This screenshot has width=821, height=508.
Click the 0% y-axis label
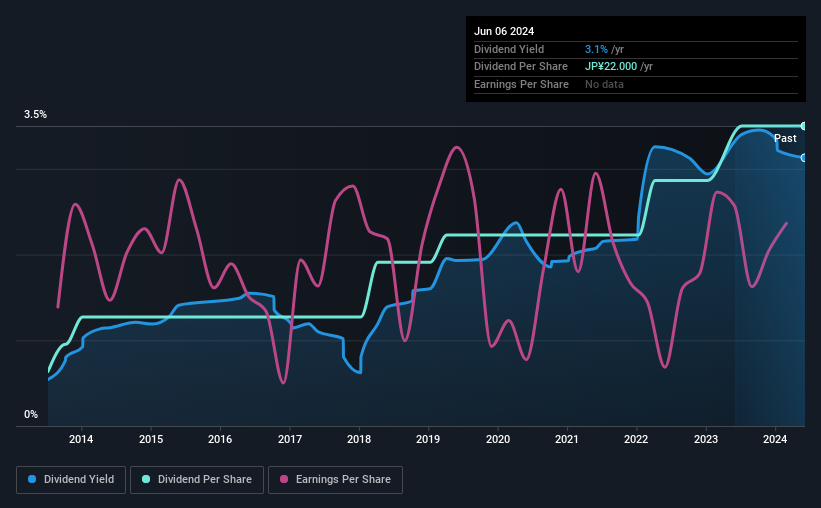coord(31,414)
